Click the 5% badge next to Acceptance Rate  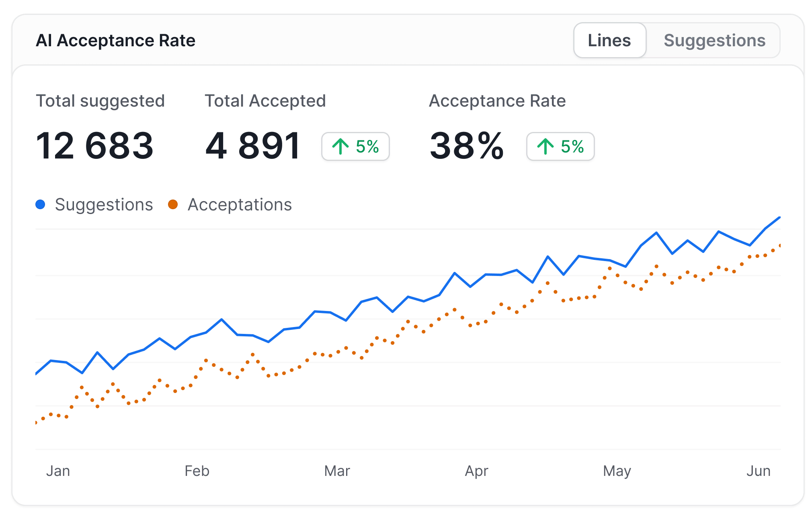[560, 146]
